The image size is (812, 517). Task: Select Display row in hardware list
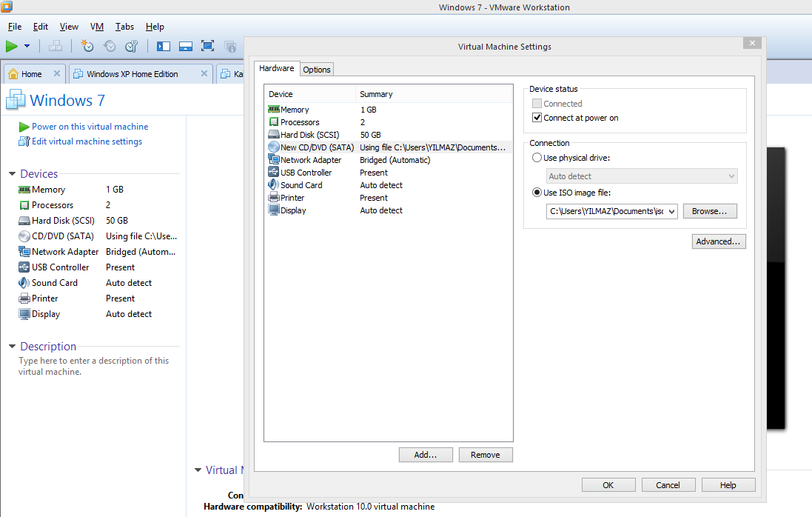389,210
